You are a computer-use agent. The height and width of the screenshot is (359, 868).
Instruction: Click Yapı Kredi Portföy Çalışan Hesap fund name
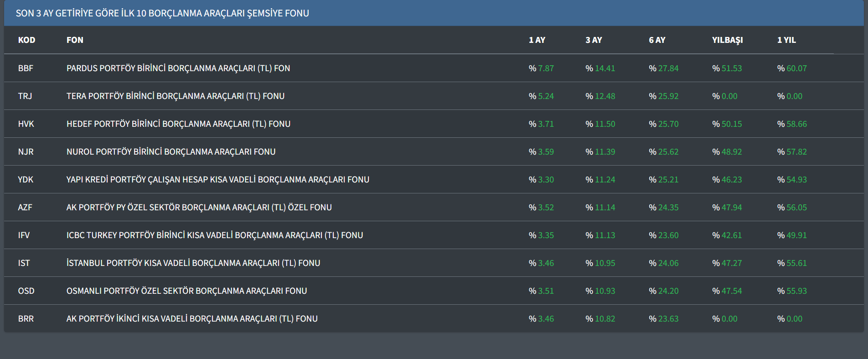coord(217,180)
